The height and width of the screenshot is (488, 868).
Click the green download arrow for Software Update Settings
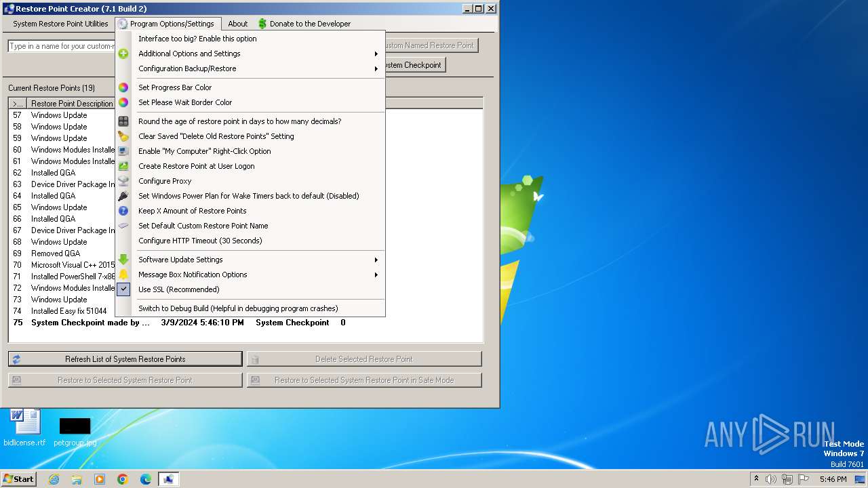[123, 260]
